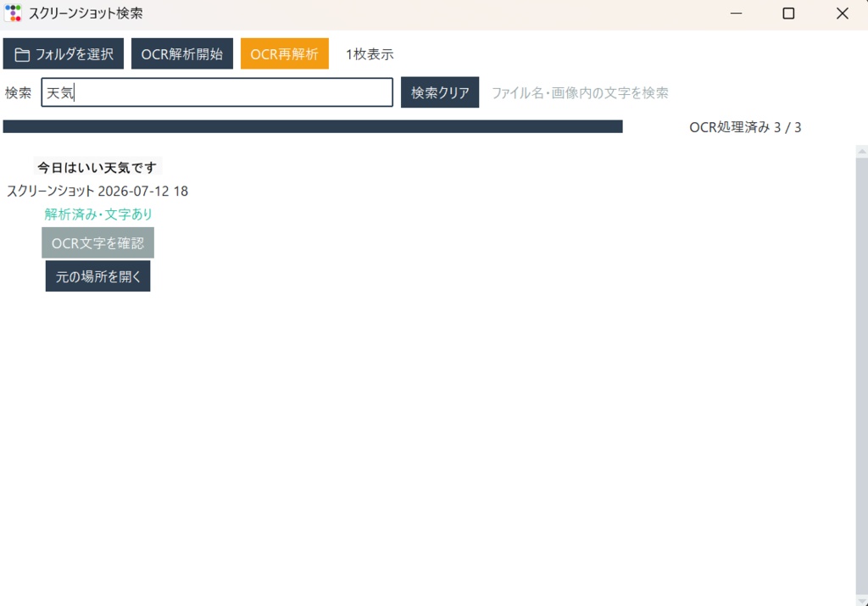Select the 1枚表示 view label
Image resolution: width=868 pixels, height=606 pixels.
click(x=370, y=54)
